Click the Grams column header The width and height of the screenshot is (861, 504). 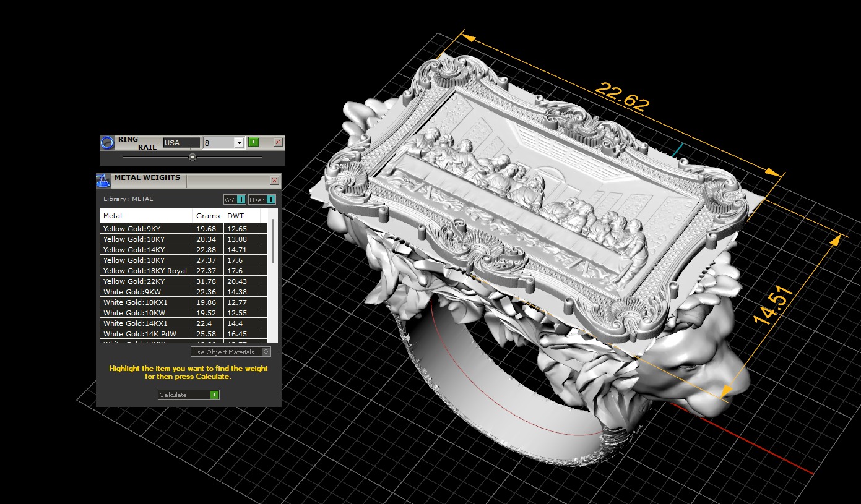click(x=208, y=216)
